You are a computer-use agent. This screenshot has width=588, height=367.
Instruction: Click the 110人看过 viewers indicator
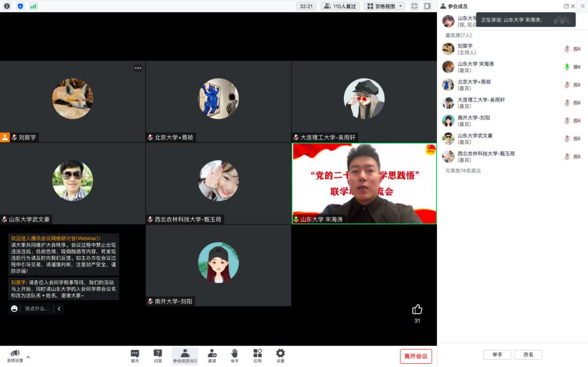tap(340, 6)
